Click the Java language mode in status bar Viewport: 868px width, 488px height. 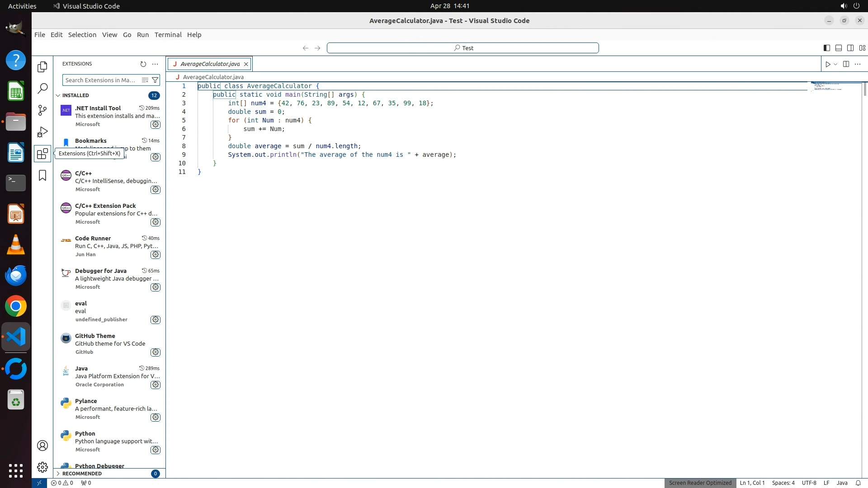pos(842,483)
